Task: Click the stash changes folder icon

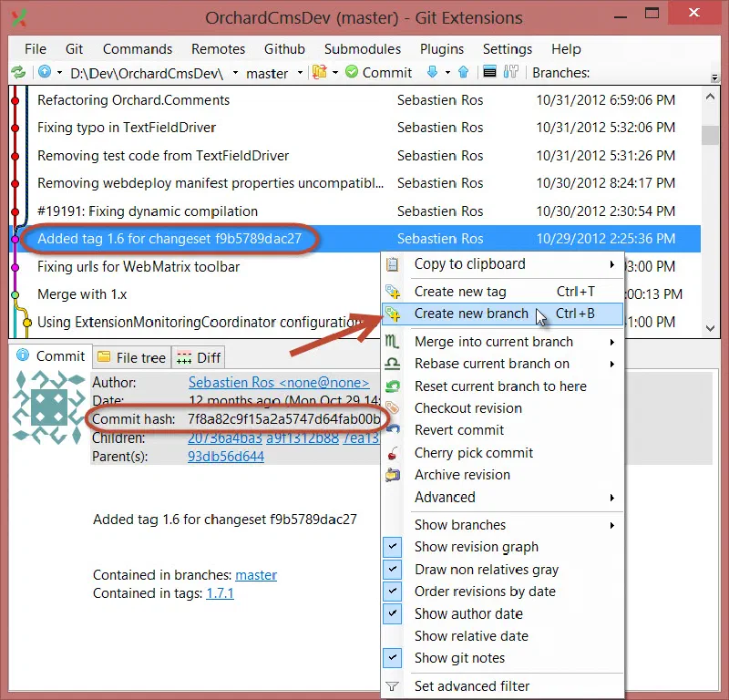Action: pos(320,72)
